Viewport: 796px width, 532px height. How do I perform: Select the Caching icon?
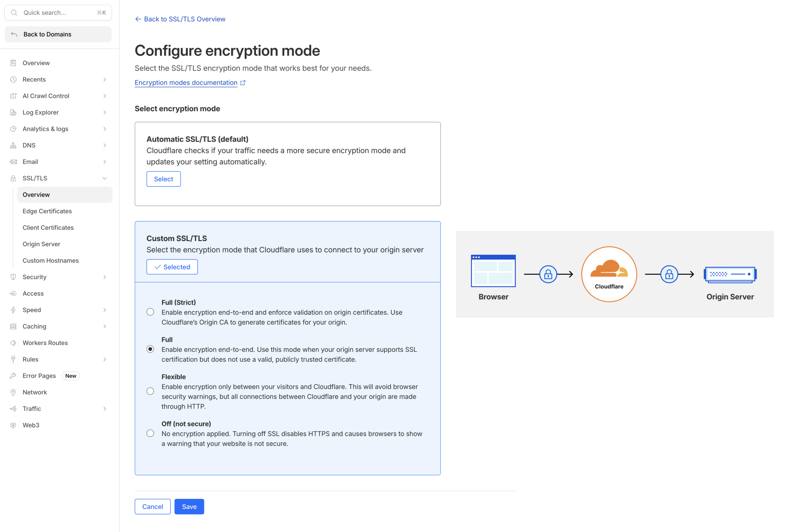[13, 326]
